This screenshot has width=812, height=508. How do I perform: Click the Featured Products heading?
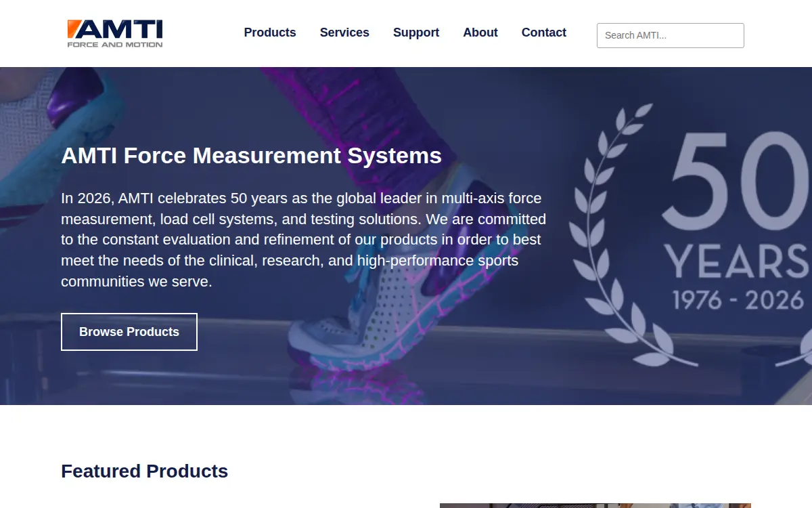145,471
